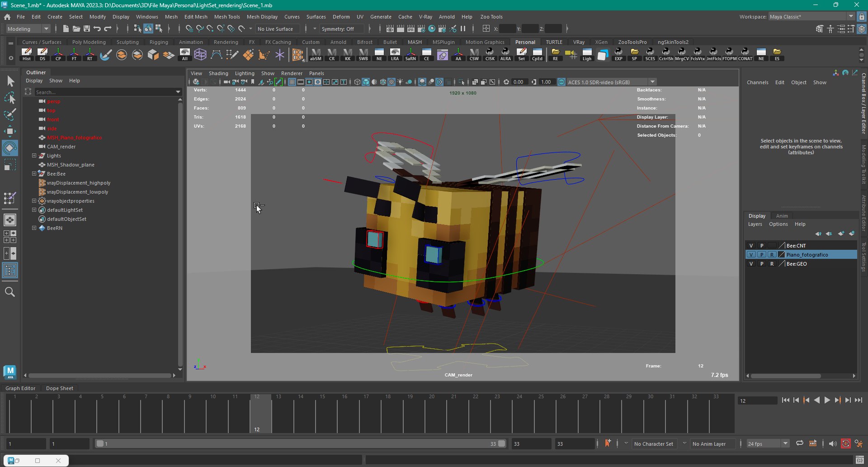
Task: Start IPR render from status line
Action: pos(410,29)
